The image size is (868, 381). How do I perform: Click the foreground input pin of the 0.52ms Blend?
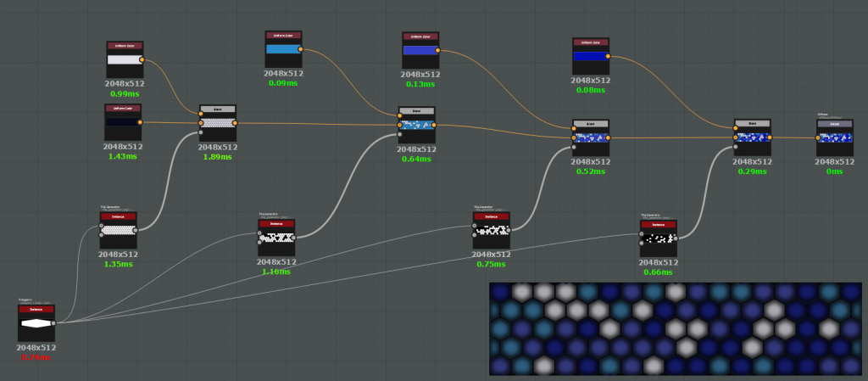pyautogui.click(x=574, y=128)
